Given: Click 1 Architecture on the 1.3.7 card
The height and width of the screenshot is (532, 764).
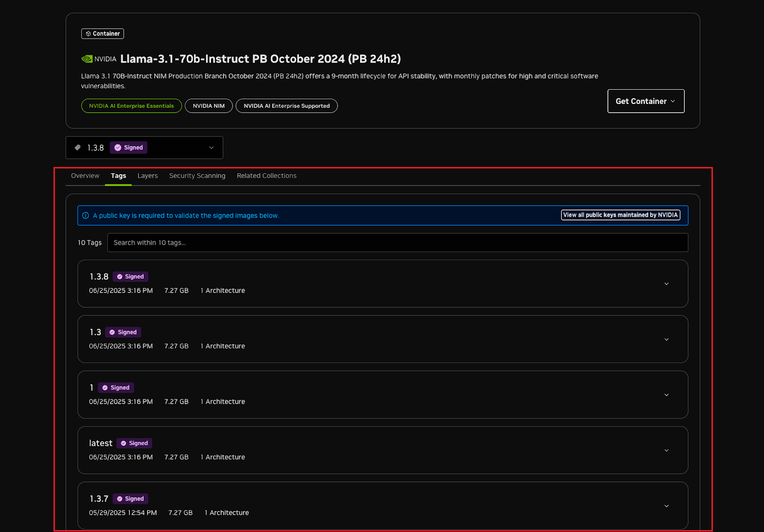Looking at the screenshot, I should (227, 512).
